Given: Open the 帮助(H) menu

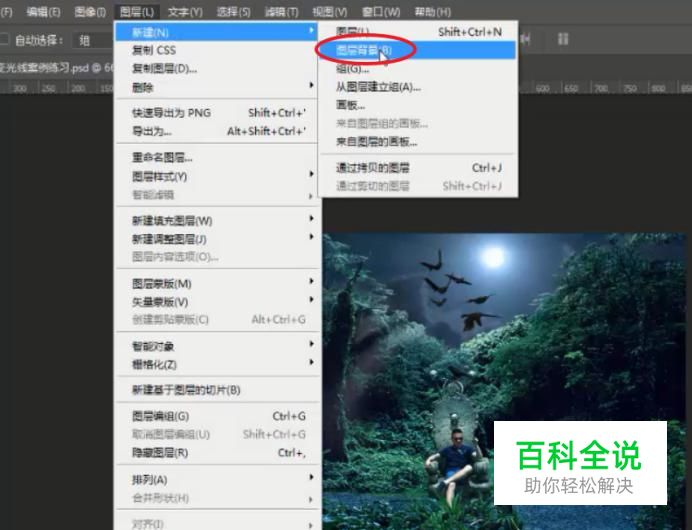Looking at the screenshot, I should click(432, 12).
